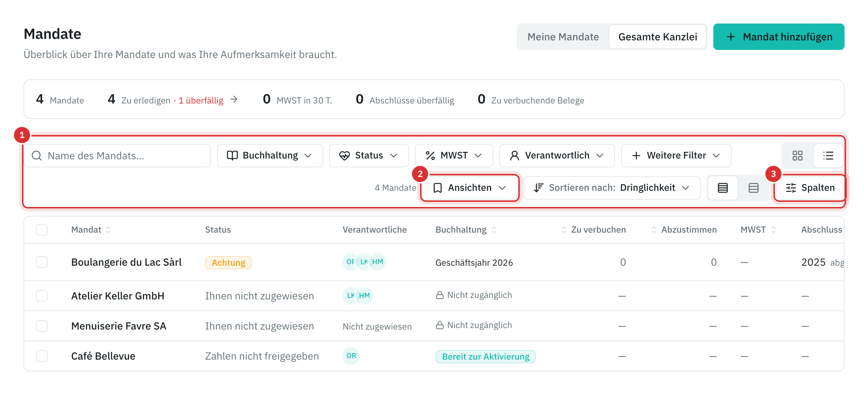Click Mandat hinzufügen button
Viewport: 868px width, 411px height.
click(x=779, y=37)
